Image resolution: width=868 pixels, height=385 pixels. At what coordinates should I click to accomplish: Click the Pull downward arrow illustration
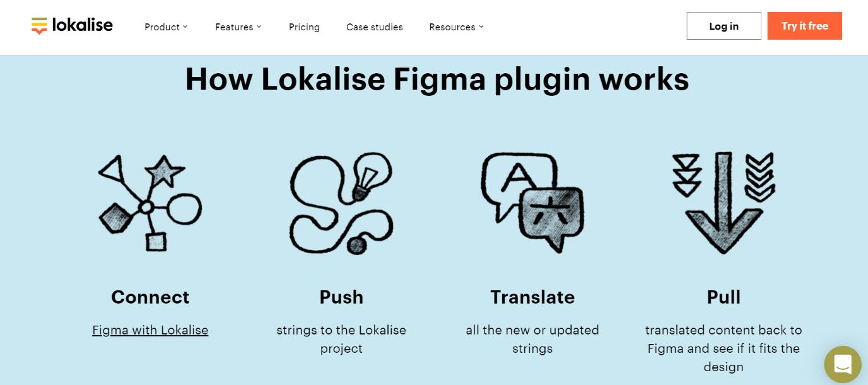tap(724, 202)
